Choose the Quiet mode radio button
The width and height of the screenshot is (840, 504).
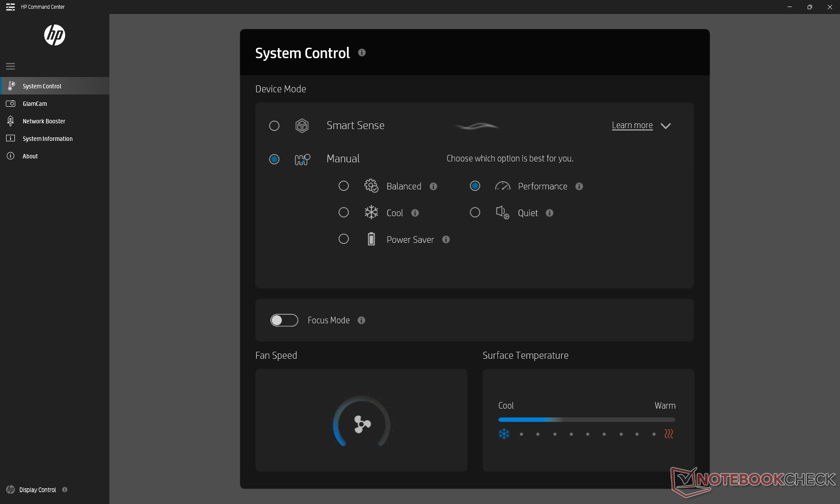[x=475, y=213]
